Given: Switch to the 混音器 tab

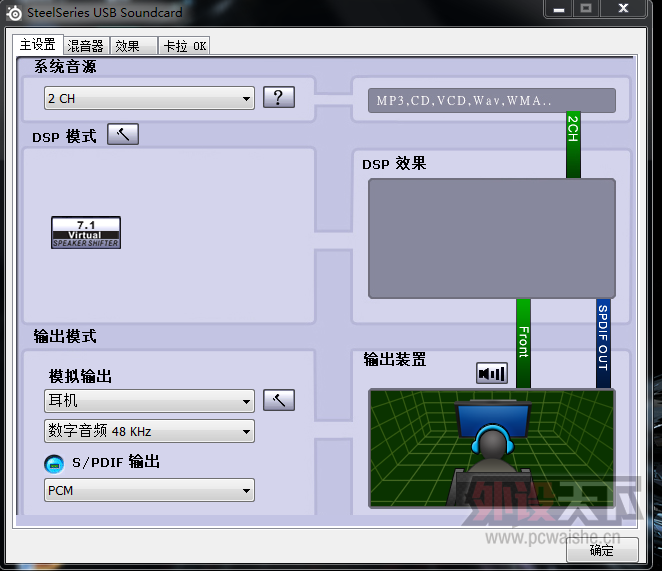Looking at the screenshot, I should tap(85, 46).
